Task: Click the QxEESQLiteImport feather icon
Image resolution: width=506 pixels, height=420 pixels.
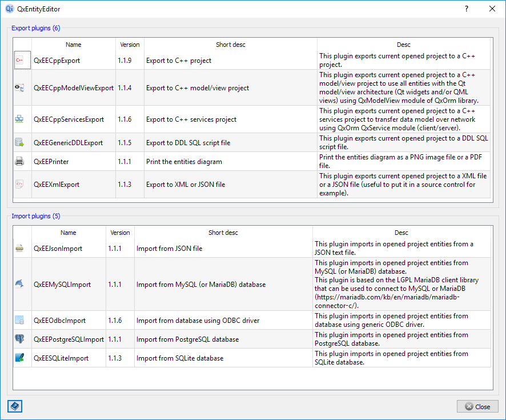Action: (20, 358)
